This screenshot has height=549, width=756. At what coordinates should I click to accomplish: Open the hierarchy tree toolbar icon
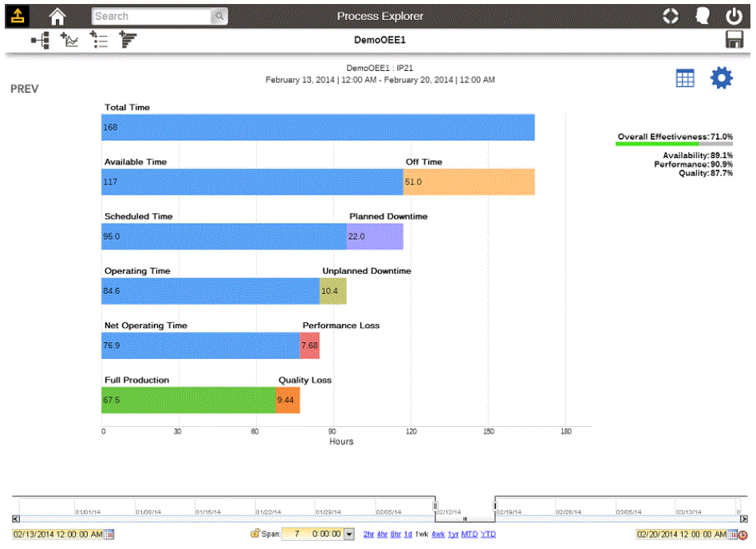click(41, 40)
